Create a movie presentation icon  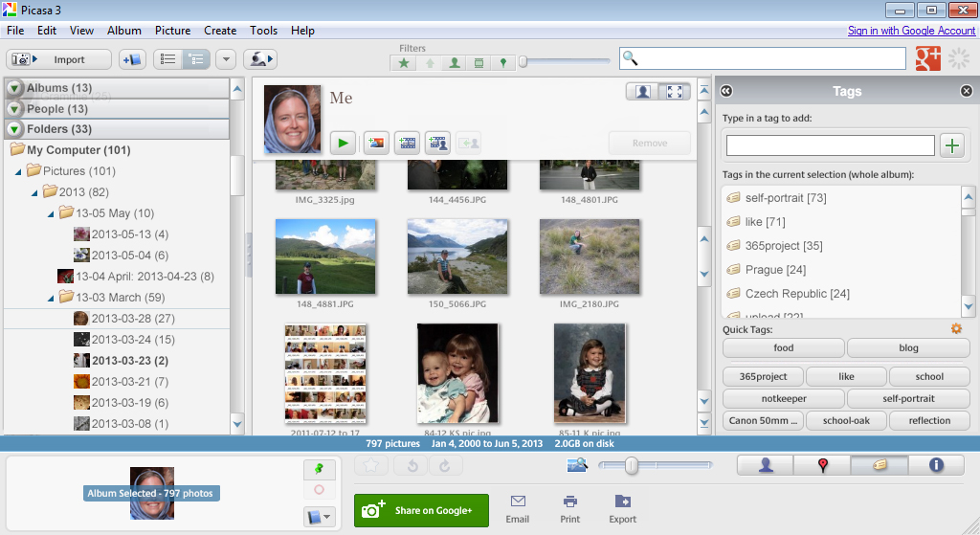408,144
